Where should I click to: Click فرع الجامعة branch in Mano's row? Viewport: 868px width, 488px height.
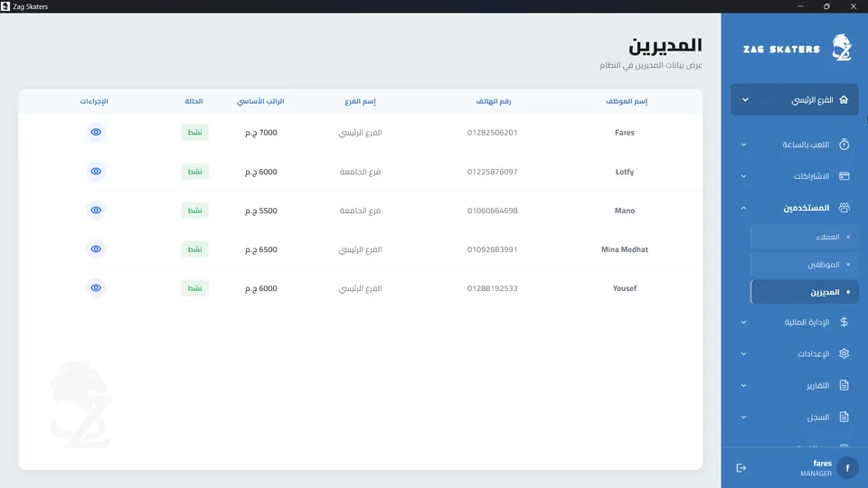click(x=360, y=211)
